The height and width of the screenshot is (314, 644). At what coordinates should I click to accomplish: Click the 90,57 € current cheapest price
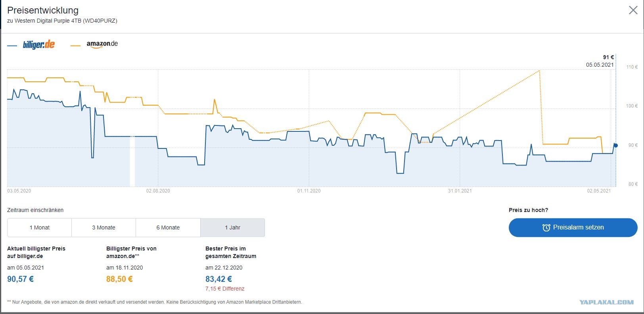20,279
